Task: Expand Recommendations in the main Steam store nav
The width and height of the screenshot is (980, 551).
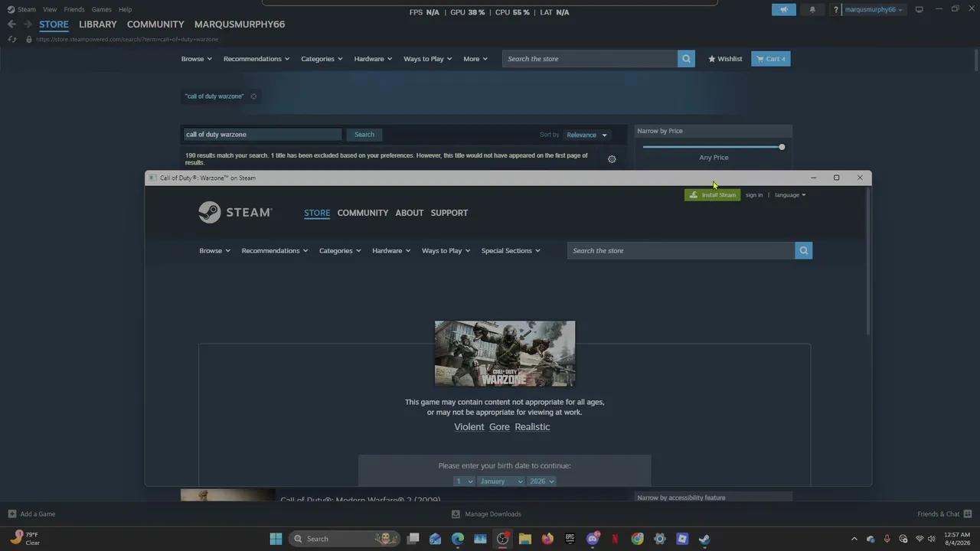Action: pyautogui.click(x=256, y=59)
